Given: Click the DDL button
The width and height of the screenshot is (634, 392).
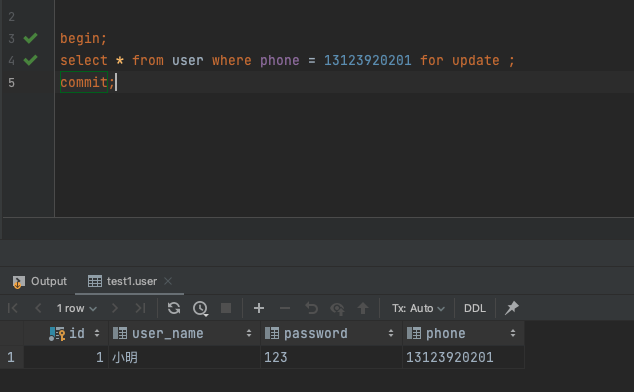Looking at the screenshot, I should [475, 308].
